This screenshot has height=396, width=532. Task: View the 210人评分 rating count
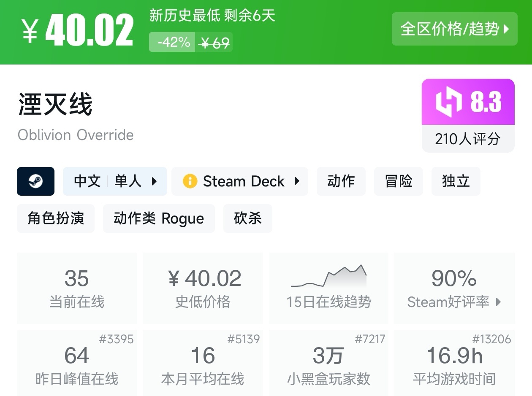pyautogui.click(x=468, y=139)
